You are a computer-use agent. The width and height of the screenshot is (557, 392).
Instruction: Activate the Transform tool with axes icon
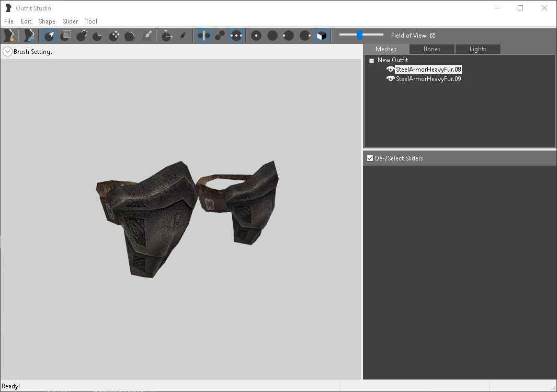coord(167,36)
